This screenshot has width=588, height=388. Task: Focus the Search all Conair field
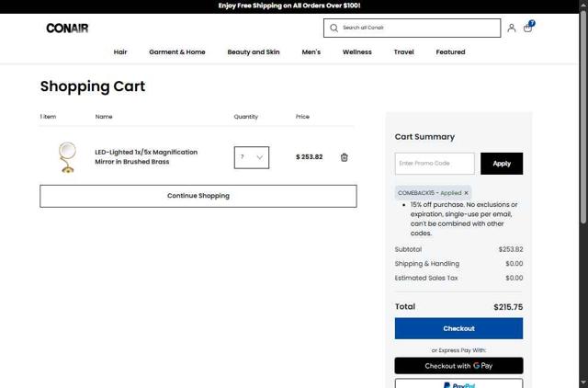(413, 28)
